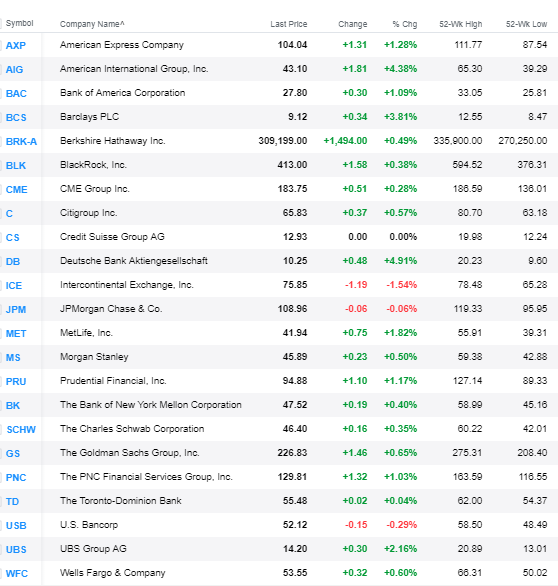
Task: Sort by % Chg column header
Action: pyautogui.click(x=405, y=24)
